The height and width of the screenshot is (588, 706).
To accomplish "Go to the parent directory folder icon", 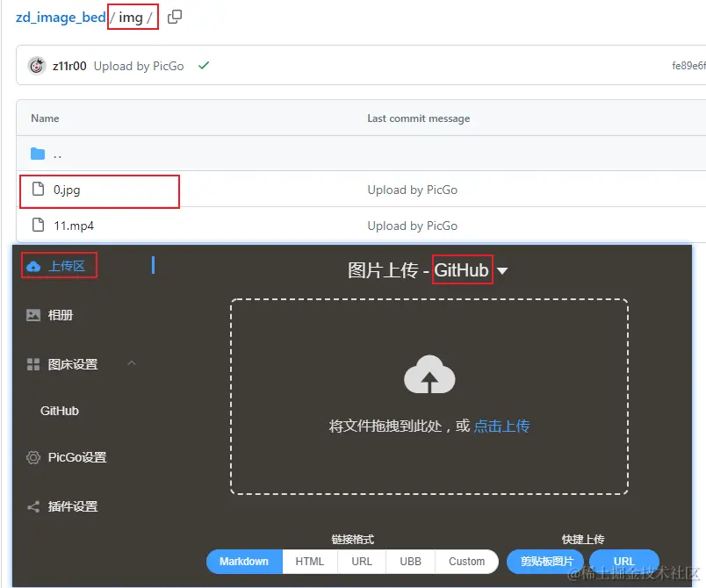I will click(x=38, y=154).
